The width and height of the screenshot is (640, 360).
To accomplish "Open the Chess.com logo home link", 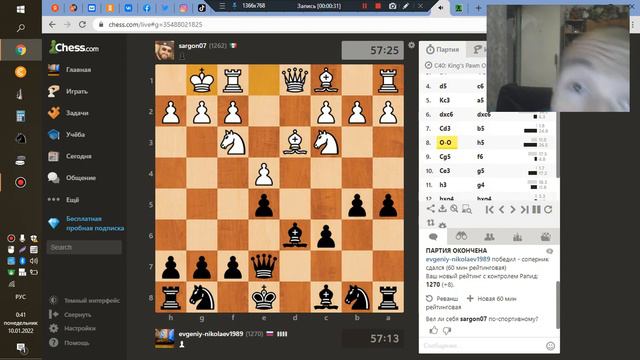I will (x=74, y=47).
